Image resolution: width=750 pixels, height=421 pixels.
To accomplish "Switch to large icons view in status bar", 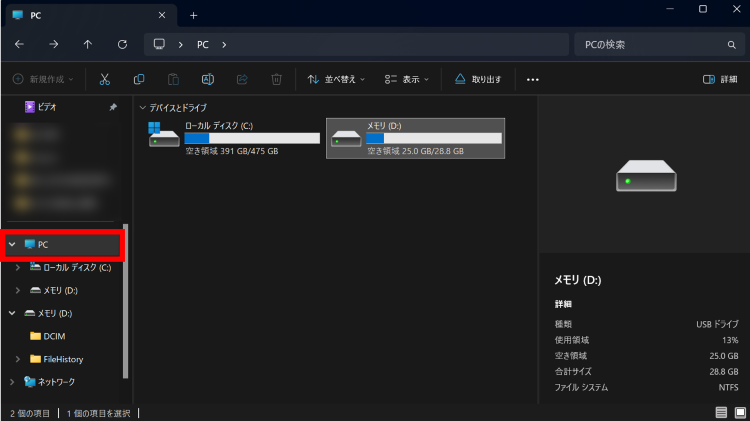I will click(x=740, y=412).
